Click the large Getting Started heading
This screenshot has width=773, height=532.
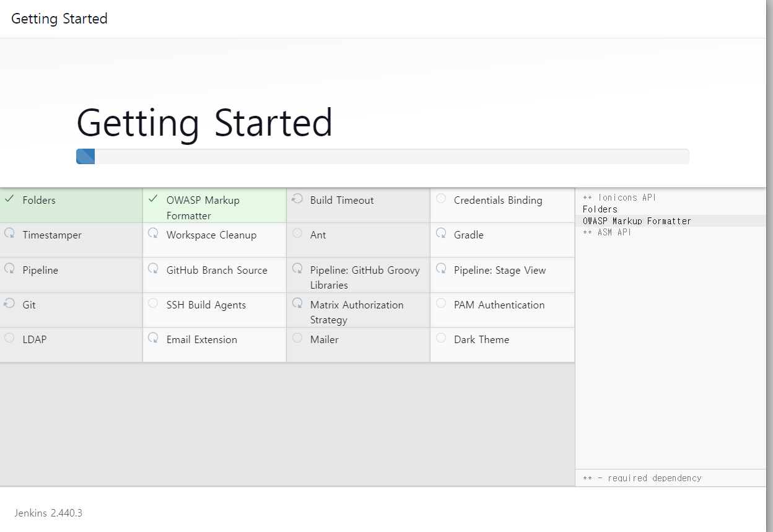click(204, 123)
